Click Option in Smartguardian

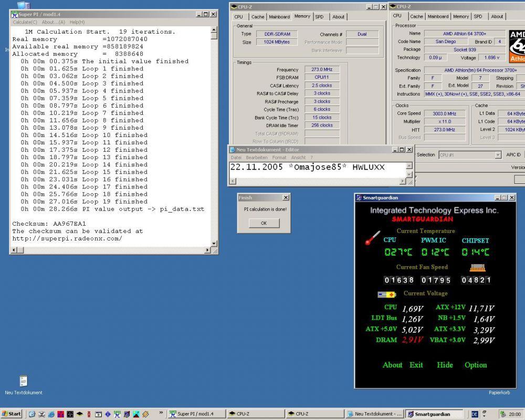pyautogui.click(x=476, y=365)
